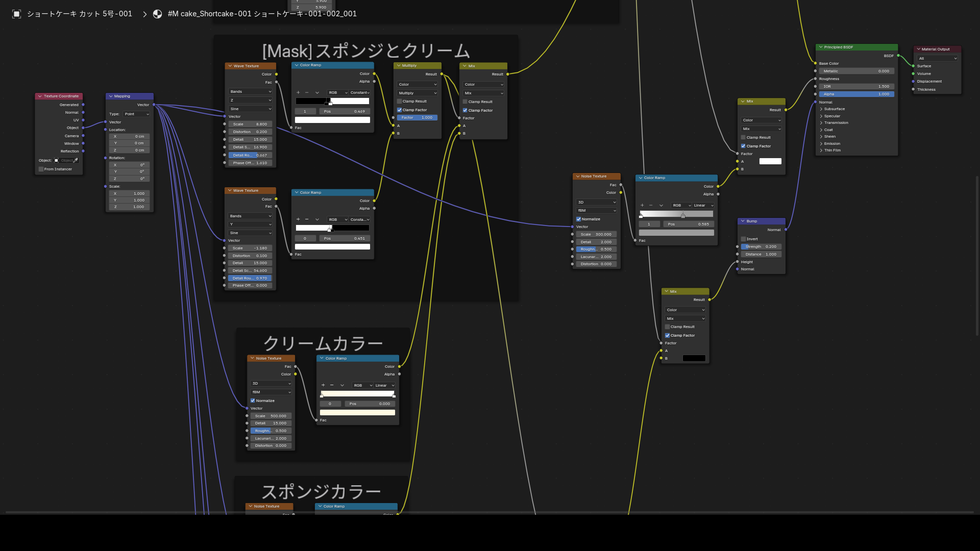The width and height of the screenshot is (980, 551).
Task: Toggle Clamp Factor in the Mix node with the black B swatch
Action: 667,335
